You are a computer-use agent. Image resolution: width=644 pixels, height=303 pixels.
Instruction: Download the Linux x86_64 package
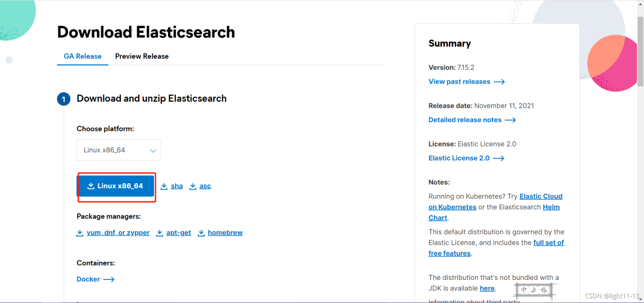[x=115, y=186]
